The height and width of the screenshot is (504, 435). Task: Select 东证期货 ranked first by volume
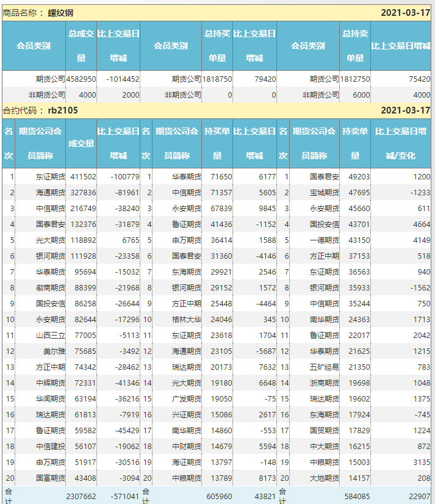pyautogui.click(x=50, y=177)
